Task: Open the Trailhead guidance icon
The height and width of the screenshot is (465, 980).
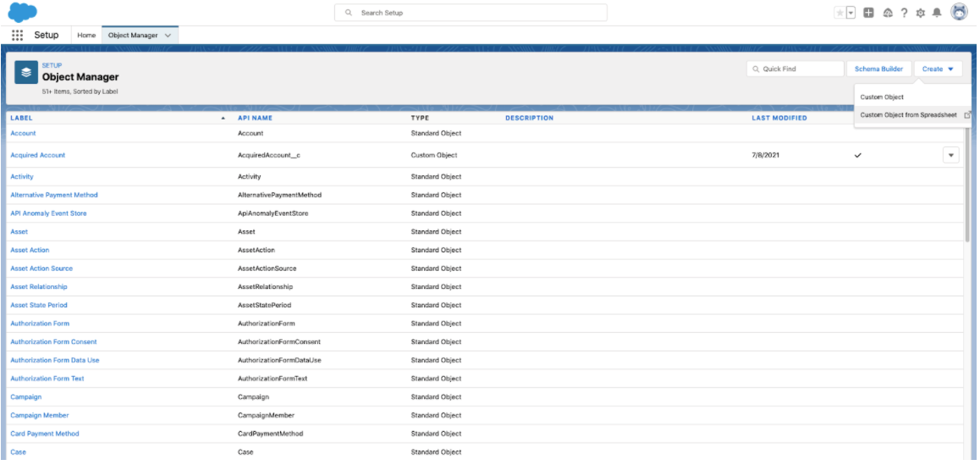Action: [x=905, y=13]
